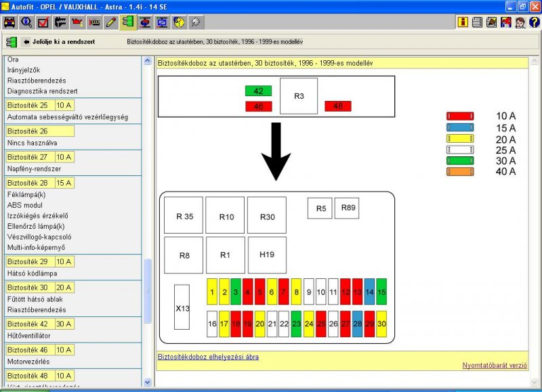Viewport: 542px width, 392px height.
Task: Select 'Biztosíték 28' header in the list
Action: tap(40, 183)
